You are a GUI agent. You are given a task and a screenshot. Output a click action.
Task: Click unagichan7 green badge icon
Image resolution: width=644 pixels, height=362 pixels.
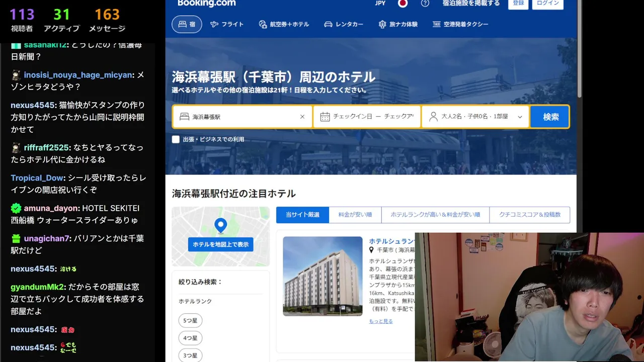click(x=16, y=238)
